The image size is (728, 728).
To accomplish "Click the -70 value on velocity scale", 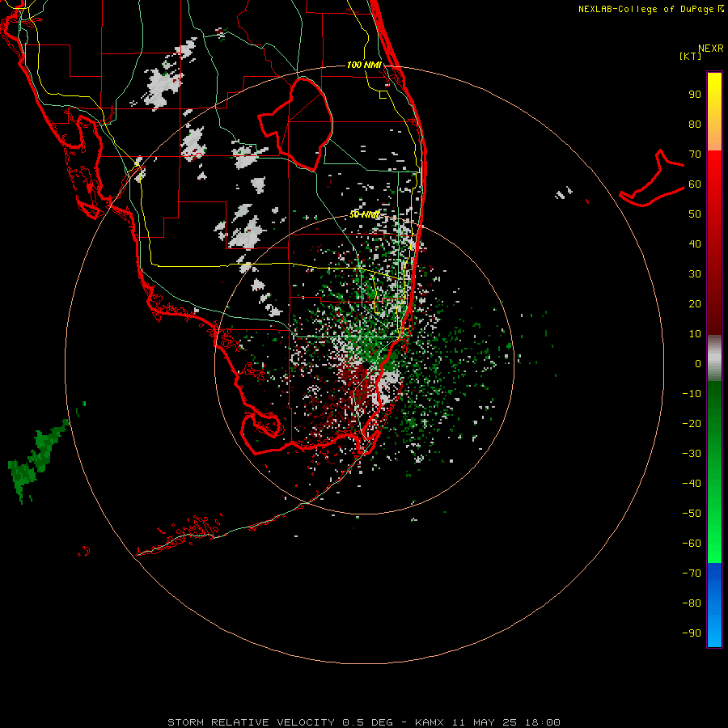I will pos(692,574).
